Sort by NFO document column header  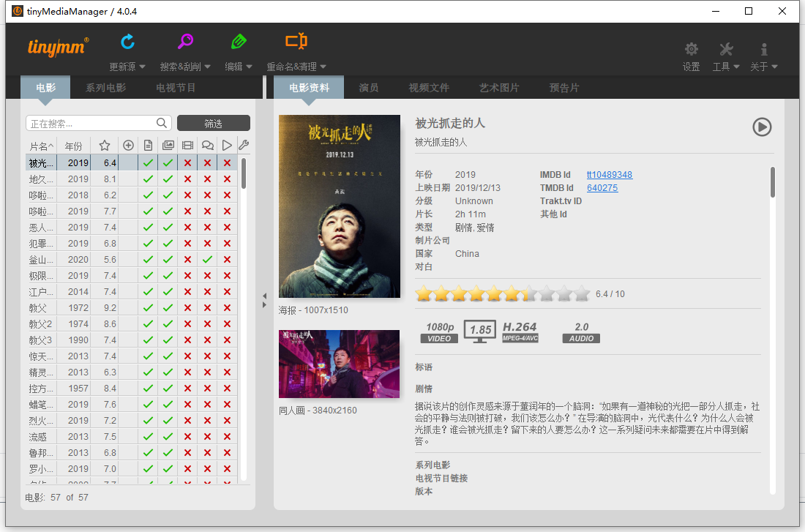(x=148, y=146)
